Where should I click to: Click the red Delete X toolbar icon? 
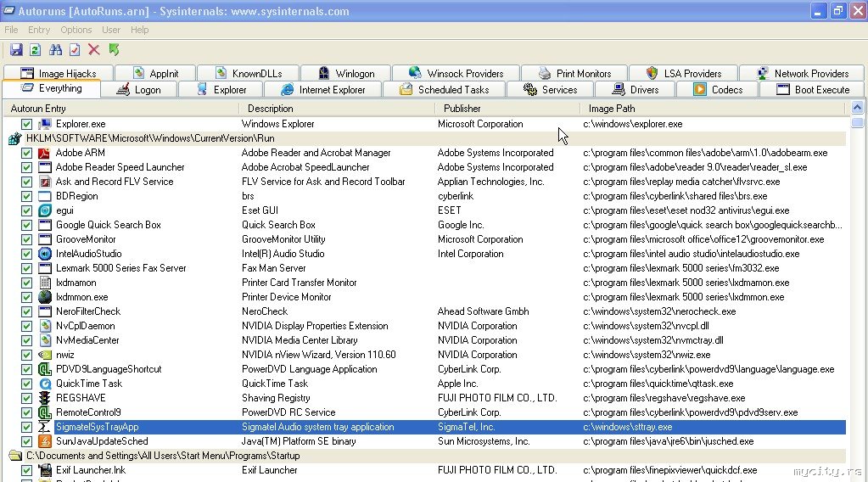tap(94, 50)
